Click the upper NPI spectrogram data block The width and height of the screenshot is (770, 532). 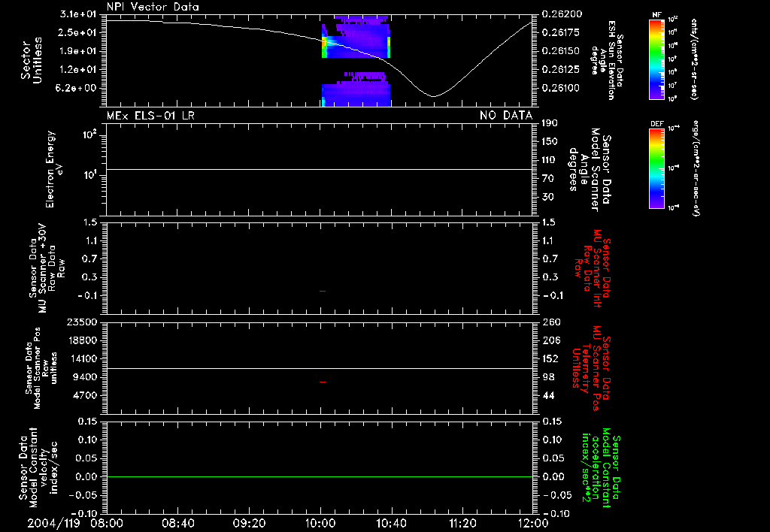[x=356, y=37]
